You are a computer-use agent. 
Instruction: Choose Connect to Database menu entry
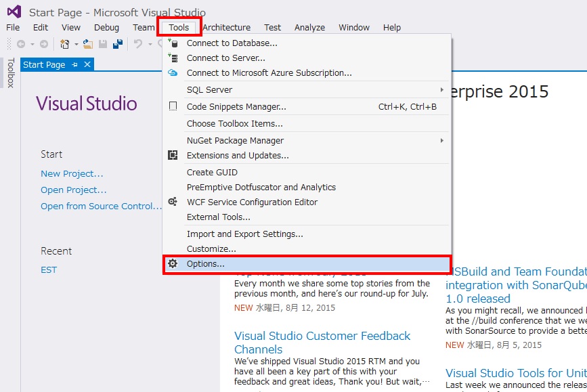click(x=307, y=43)
